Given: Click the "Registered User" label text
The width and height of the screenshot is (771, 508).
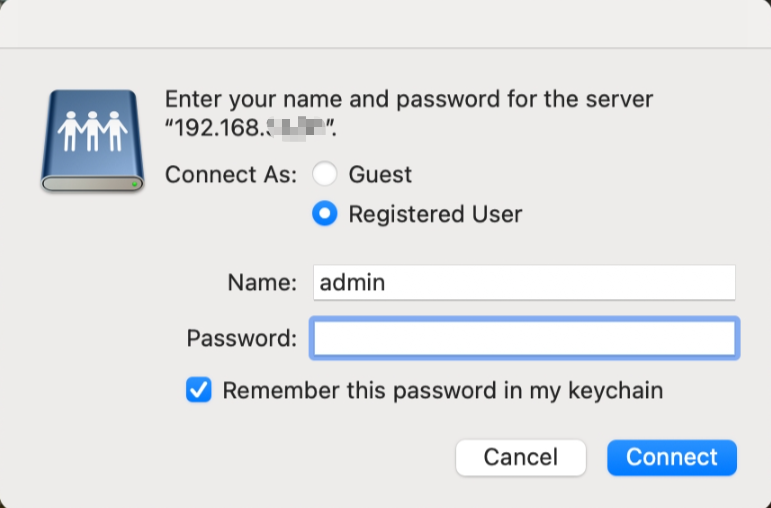Looking at the screenshot, I should coord(435,214).
